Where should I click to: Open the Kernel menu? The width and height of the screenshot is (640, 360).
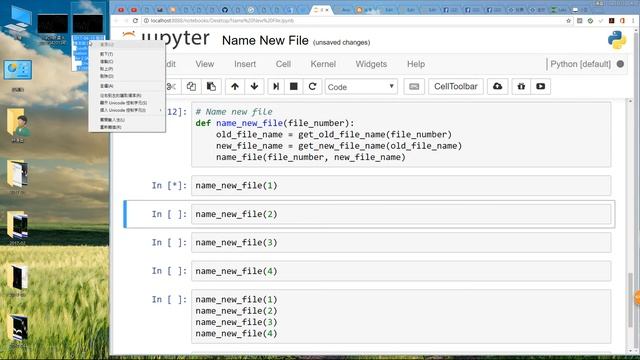coord(323,64)
